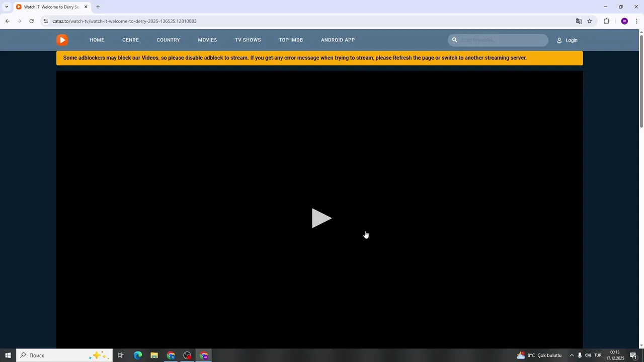This screenshot has height=362, width=644.
Task: Open Task View in the taskbar
Action: tap(121, 355)
